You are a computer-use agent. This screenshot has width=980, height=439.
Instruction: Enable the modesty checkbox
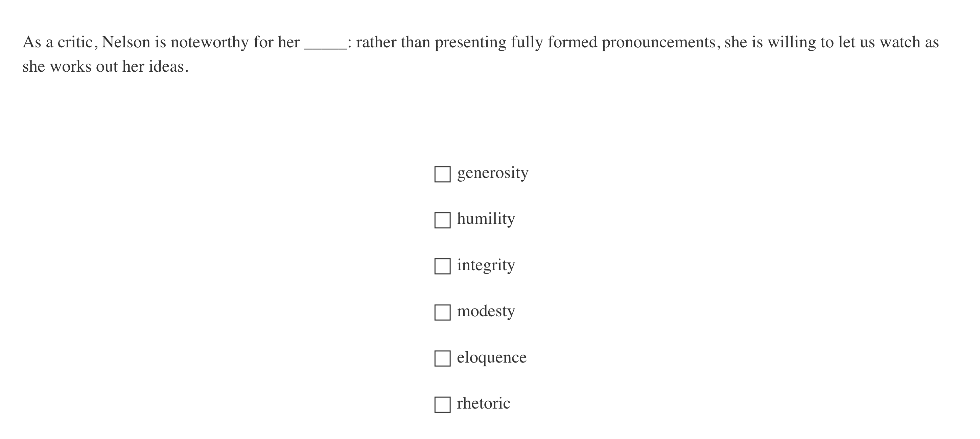click(x=442, y=312)
